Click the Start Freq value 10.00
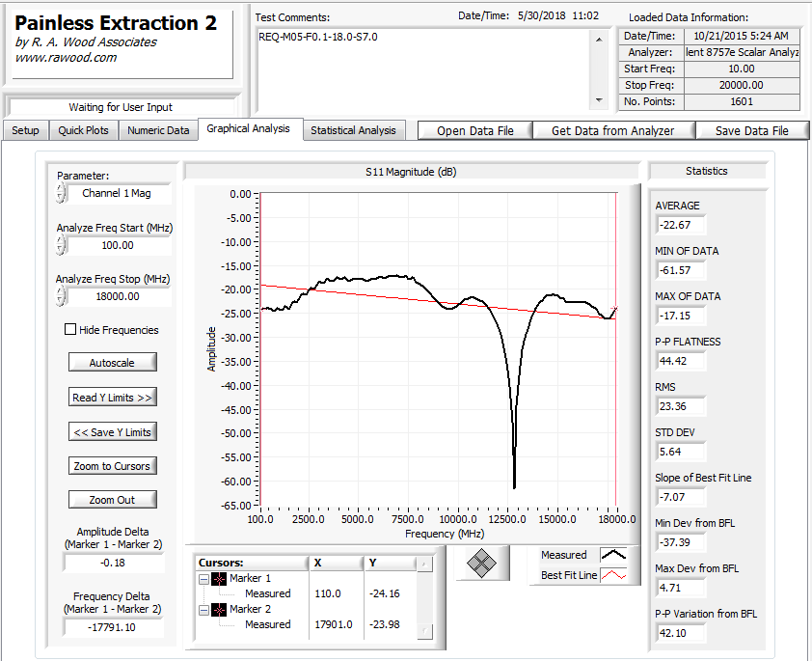 click(742, 69)
